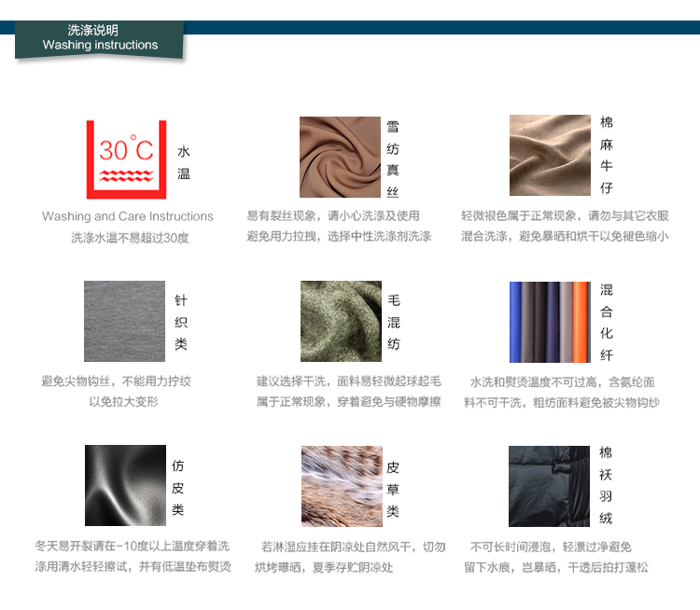Select the Washing instructions header tab
The height and width of the screenshot is (610, 700).
click(x=100, y=38)
